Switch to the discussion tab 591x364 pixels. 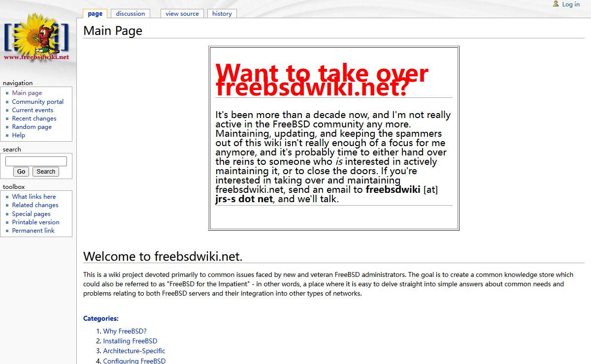(131, 14)
